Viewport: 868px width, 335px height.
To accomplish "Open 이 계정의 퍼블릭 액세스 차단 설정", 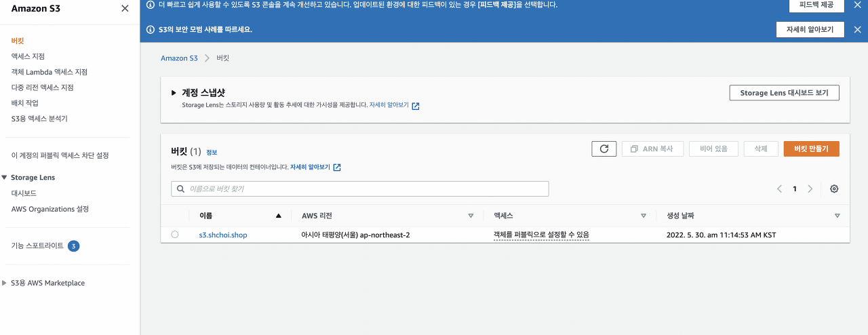I will point(60,155).
